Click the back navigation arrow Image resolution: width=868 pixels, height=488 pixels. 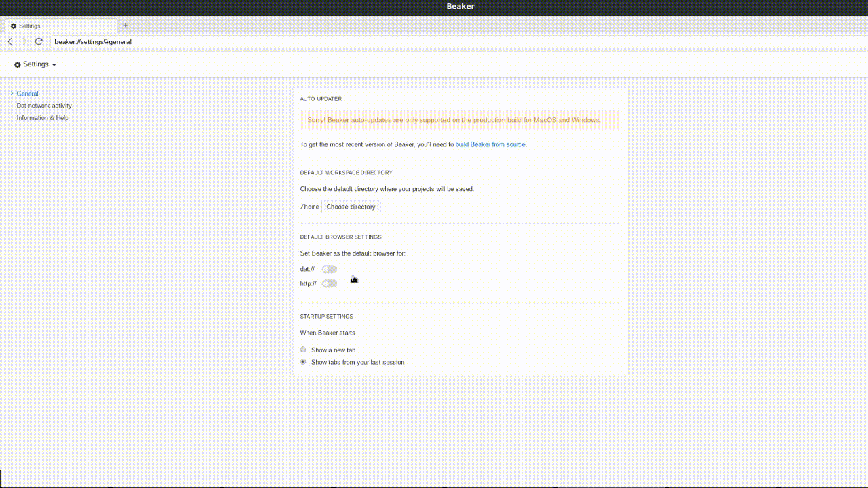[9, 41]
